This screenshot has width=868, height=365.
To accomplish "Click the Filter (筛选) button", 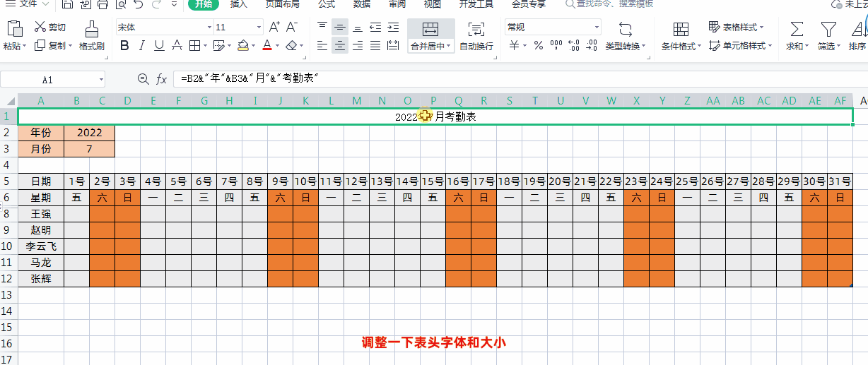I will 828,36.
